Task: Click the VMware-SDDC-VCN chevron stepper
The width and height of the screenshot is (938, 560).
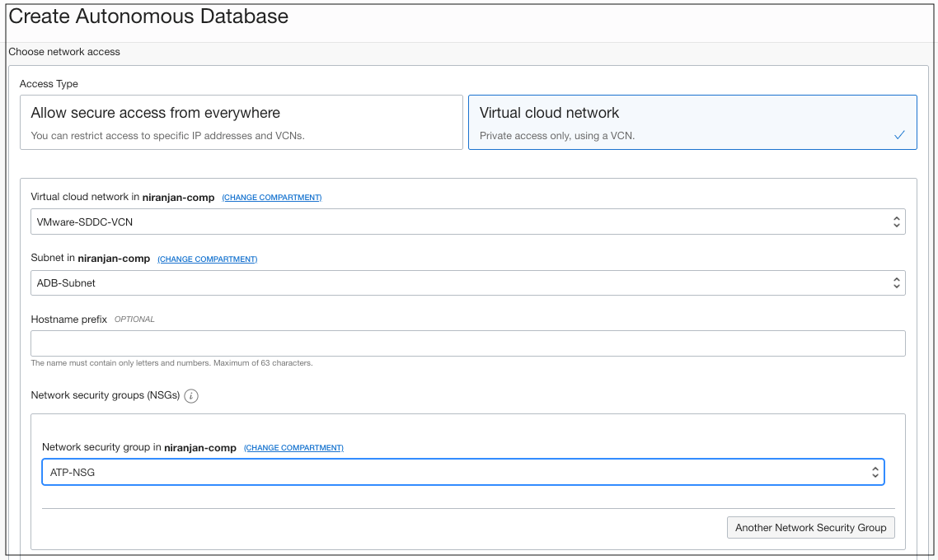Action: [x=896, y=221]
